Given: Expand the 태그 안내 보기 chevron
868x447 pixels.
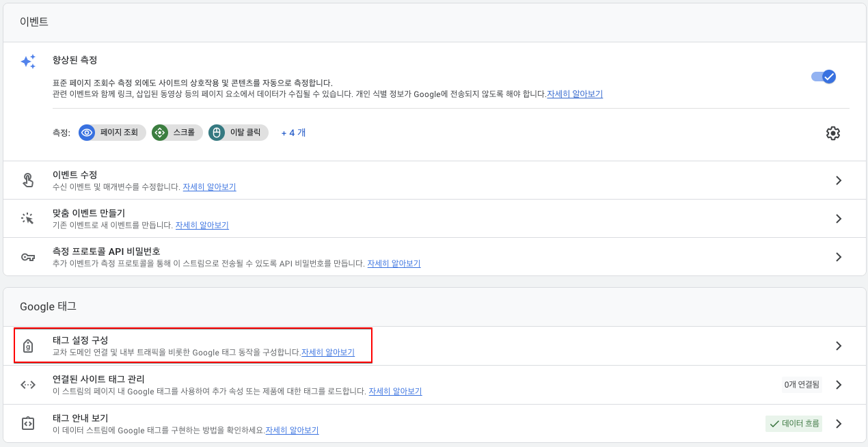Looking at the screenshot, I should click(839, 424).
